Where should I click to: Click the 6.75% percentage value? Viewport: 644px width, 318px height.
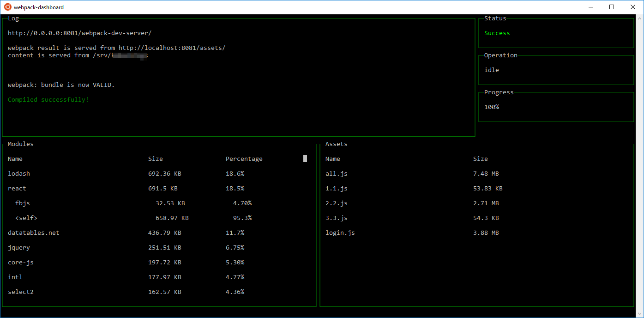235,248
